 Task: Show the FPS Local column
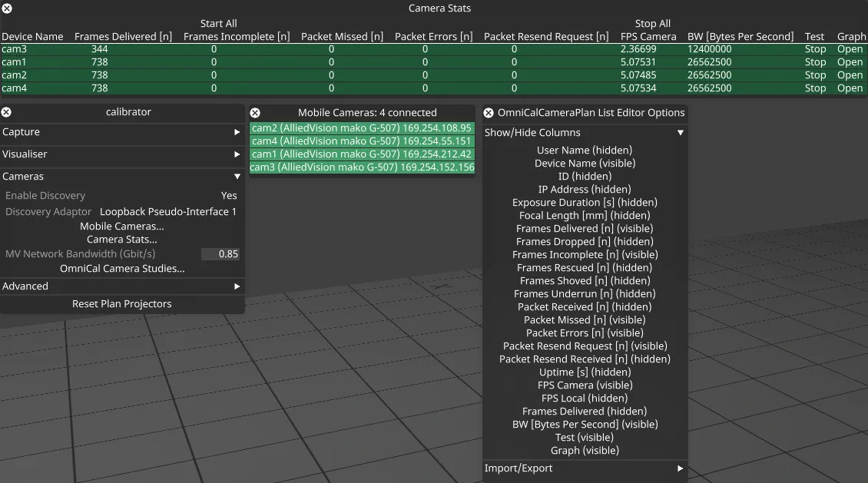[585, 399]
